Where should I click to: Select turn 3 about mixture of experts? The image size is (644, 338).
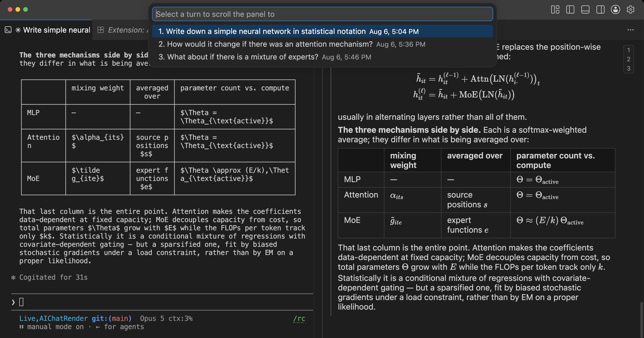[x=322, y=57]
